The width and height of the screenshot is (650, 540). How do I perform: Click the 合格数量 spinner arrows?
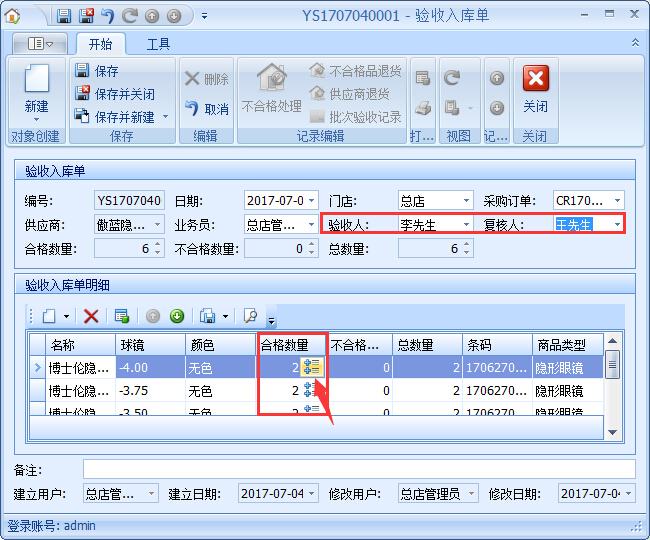pos(158,249)
